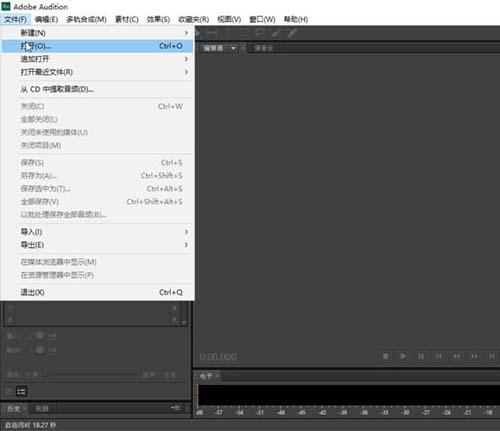Screen dimensions: 500x431
Task: Select the spot healing brush tool
Action: point(292,33)
